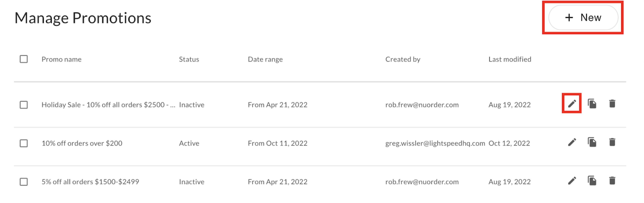
Task: Duplicate the 5% off all orders promotion
Action: point(592,181)
